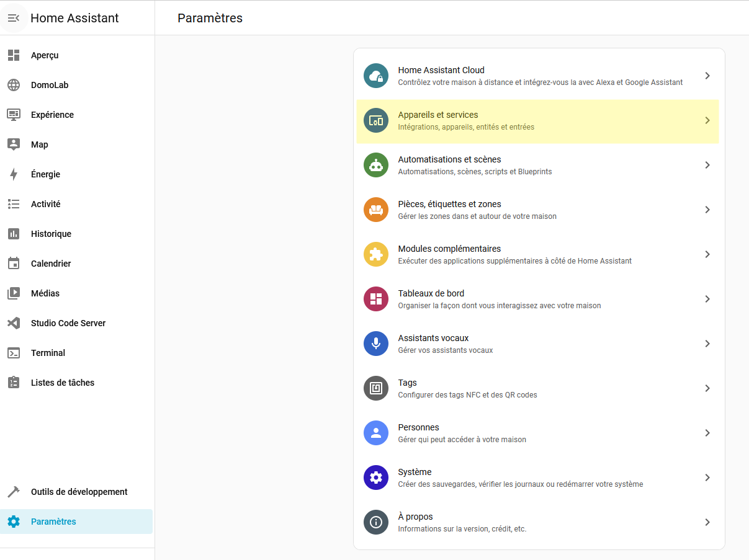Screen dimensions: 749x560
Task: Click the blue microphone Assistants vocaux icon
Action: [375, 344]
